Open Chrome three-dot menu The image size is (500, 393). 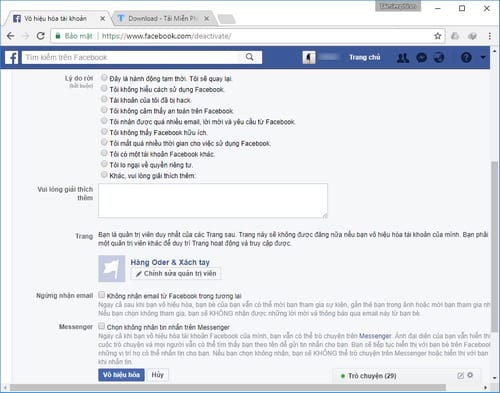(489, 36)
